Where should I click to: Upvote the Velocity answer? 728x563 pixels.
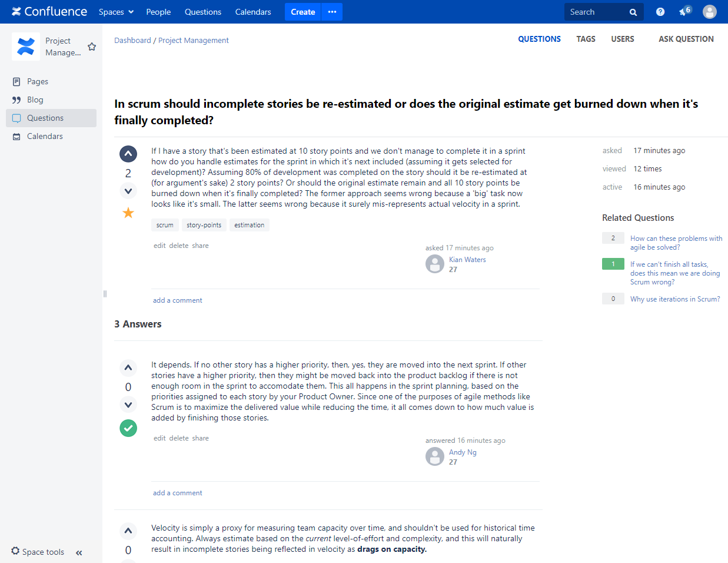(128, 531)
